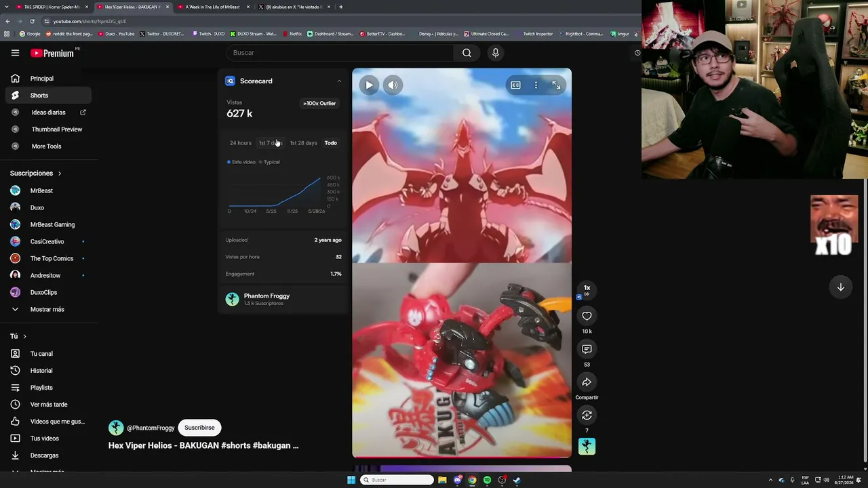Image resolution: width=868 pixels, height=488 pixels.
Task: Open the Netflix bookmark
Action: [x=292, y=34]
